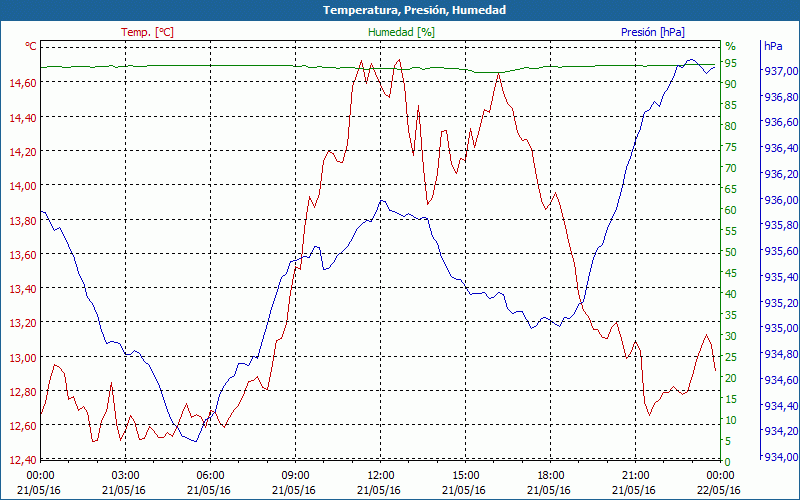Click green humidity axis value "95"
The image size is (800, 500).
tap(731, 63)
